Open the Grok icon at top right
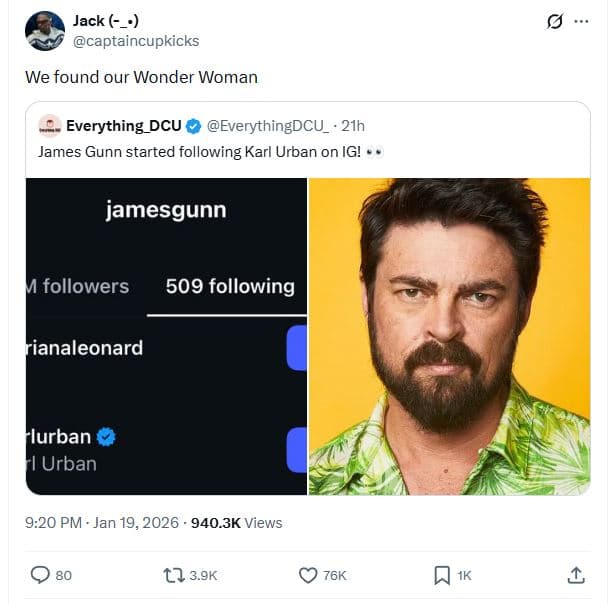 pos(551,21)
